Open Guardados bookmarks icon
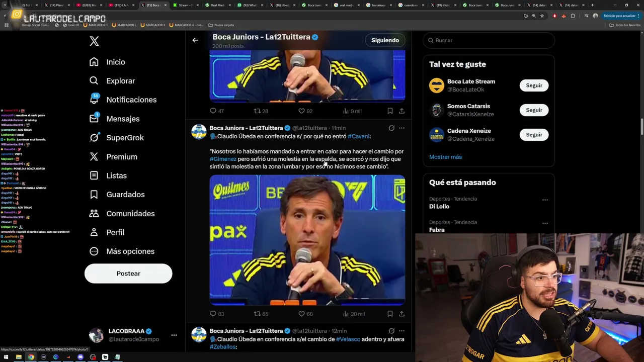Image resolution: width=644 pixels, height=362 pixels. (x=94, y=195)
